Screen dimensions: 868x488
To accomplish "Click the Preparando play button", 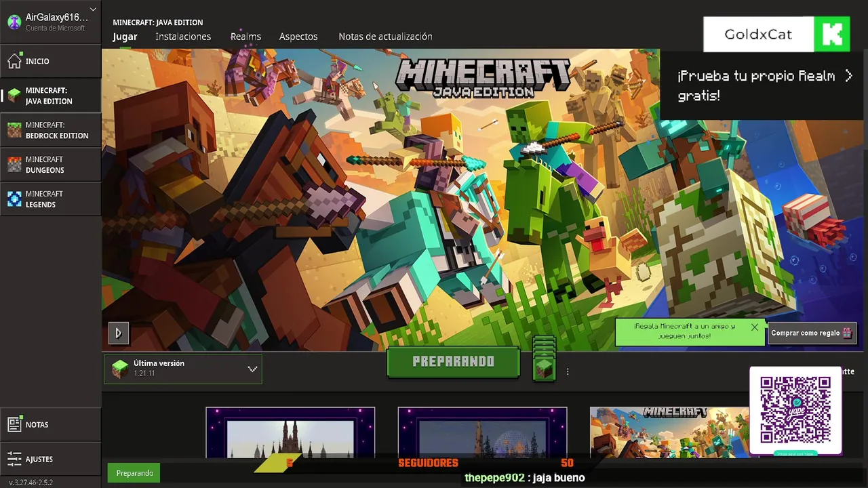I will coord(453,362).
